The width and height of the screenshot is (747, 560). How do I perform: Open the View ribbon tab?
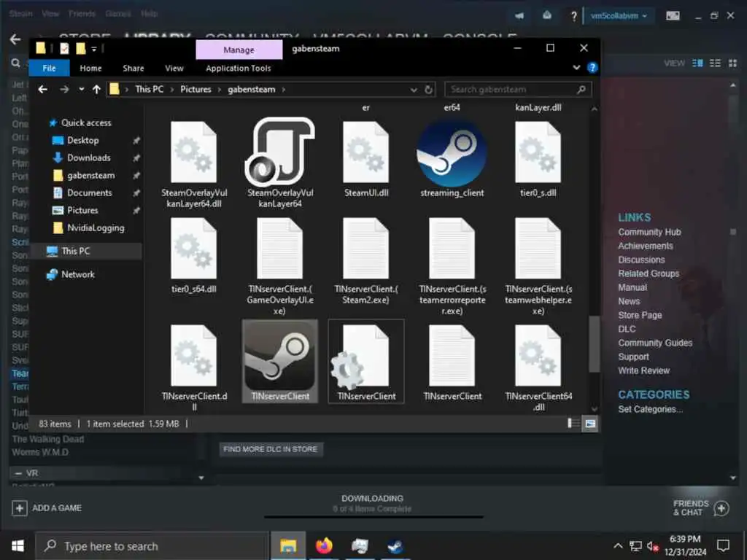pos(174,68)
